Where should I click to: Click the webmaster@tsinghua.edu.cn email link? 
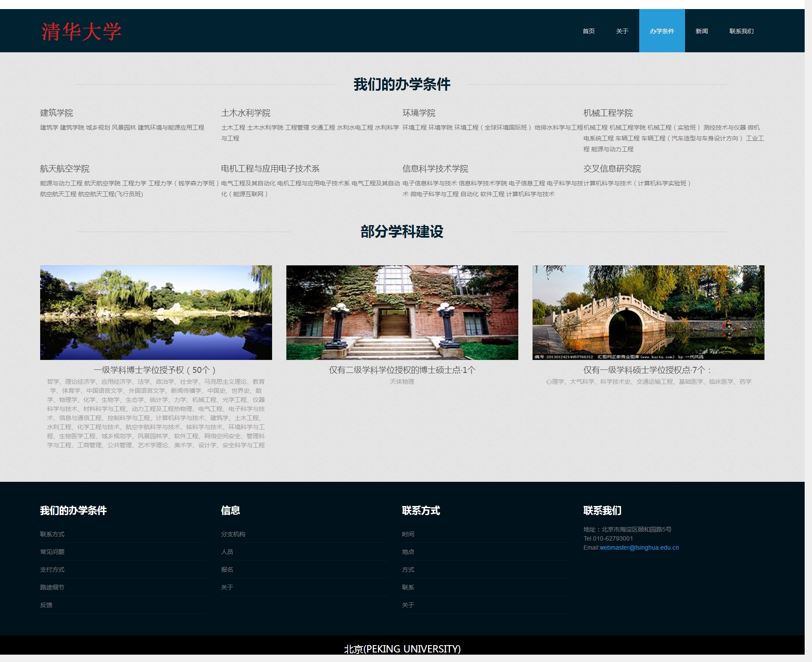[x=639, y=547]
